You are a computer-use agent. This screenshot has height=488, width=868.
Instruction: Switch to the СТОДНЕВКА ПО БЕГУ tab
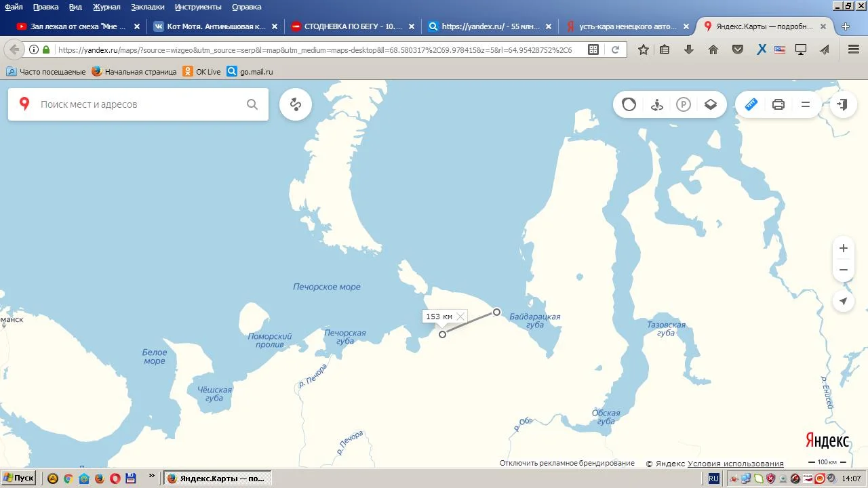353,26
